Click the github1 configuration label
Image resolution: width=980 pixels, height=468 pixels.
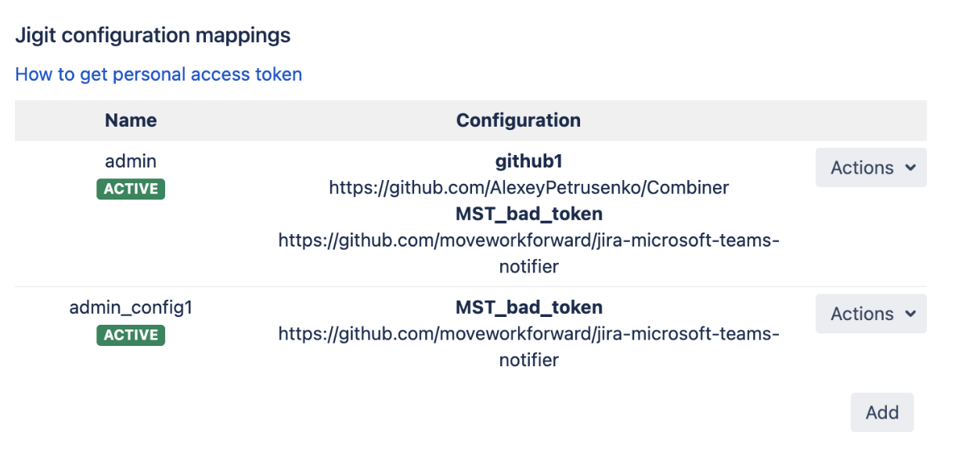(x=529, y=161)
